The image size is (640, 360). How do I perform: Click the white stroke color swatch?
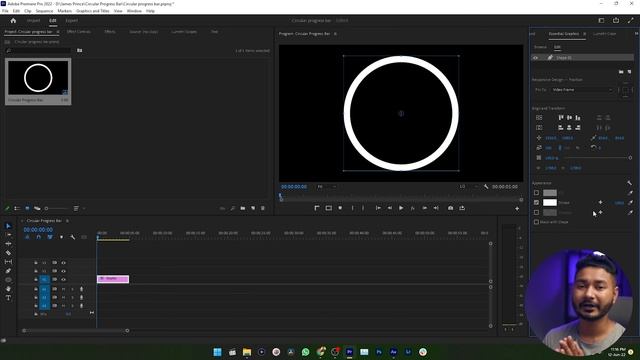coord(550,202)
